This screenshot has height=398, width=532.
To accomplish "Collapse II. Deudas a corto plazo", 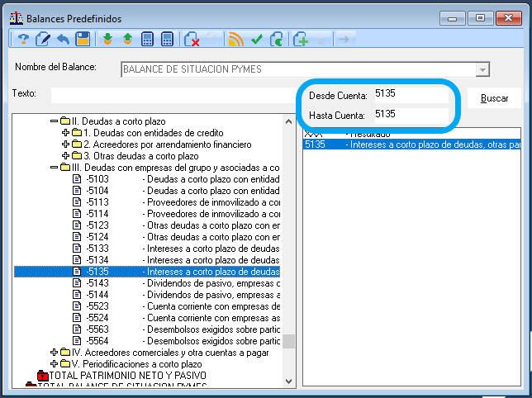I will point(54,121).
